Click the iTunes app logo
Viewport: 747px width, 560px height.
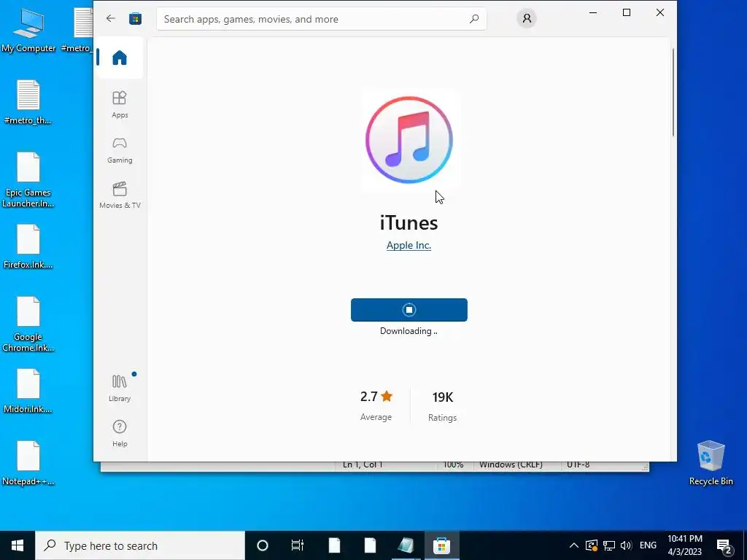click(409, 140)
